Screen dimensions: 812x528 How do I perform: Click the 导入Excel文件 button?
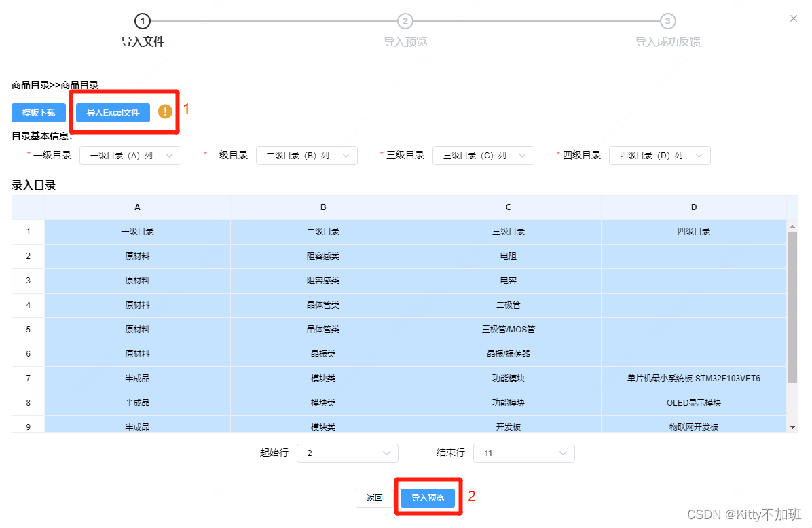[113, 112]
